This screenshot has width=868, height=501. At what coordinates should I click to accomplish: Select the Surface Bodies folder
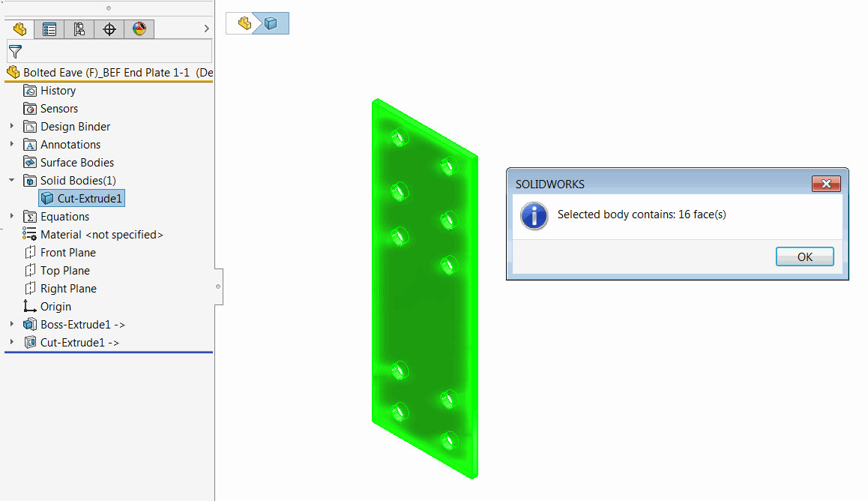(77, 163)
